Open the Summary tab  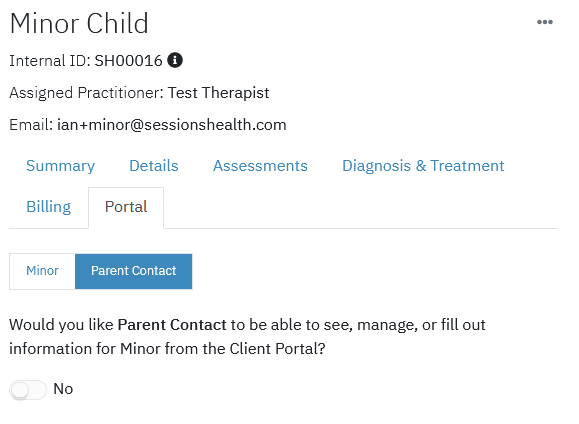click(60, 166)
